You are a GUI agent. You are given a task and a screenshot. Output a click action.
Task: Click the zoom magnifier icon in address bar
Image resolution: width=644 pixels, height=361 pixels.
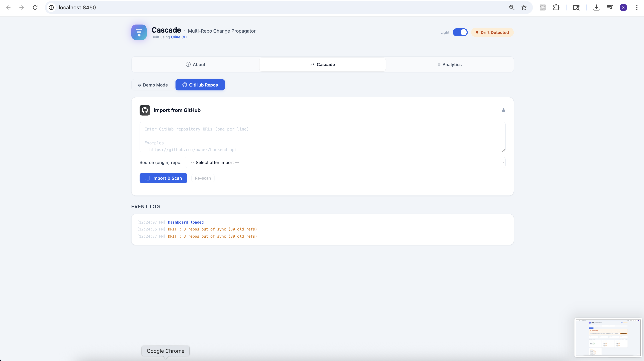pos(512,7)
